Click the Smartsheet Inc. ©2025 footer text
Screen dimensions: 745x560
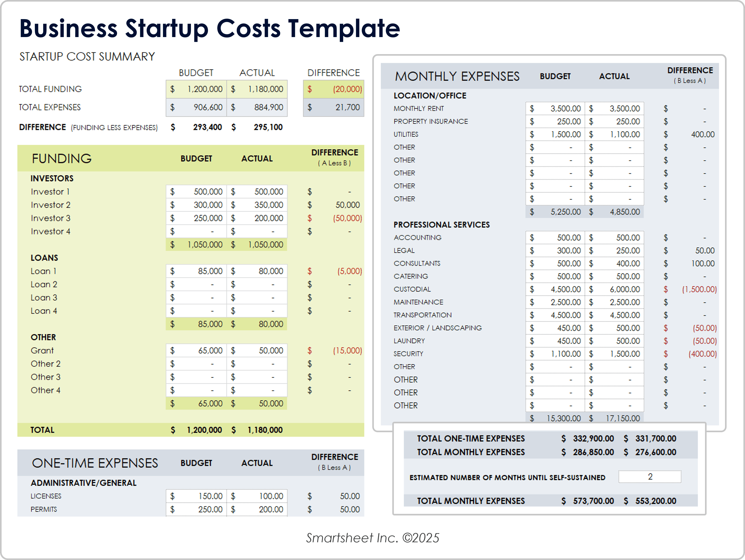pyautogui.click(x=372, y=538)
